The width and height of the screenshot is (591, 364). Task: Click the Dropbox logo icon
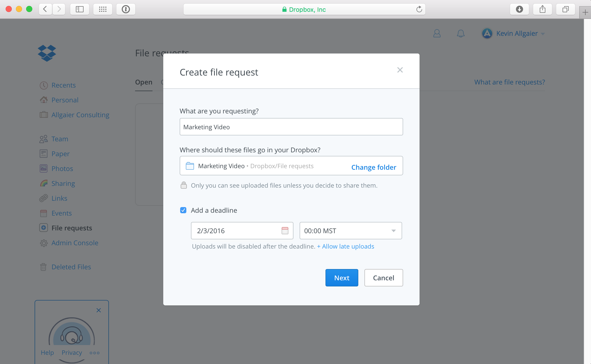(x=47, y=53)
